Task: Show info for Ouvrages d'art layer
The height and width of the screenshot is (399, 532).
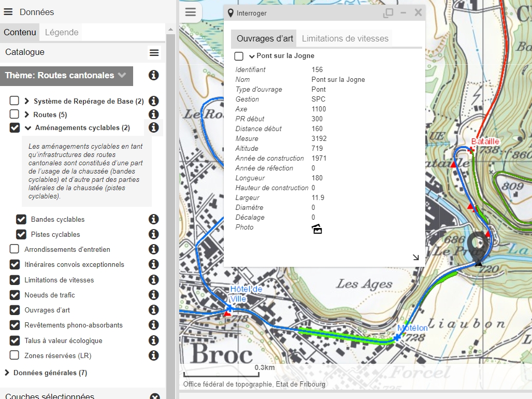Action: click(153, 310)
